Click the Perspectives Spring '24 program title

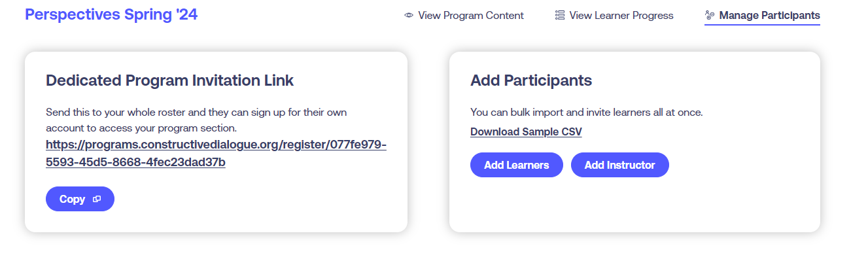click(x=111, y=14)
